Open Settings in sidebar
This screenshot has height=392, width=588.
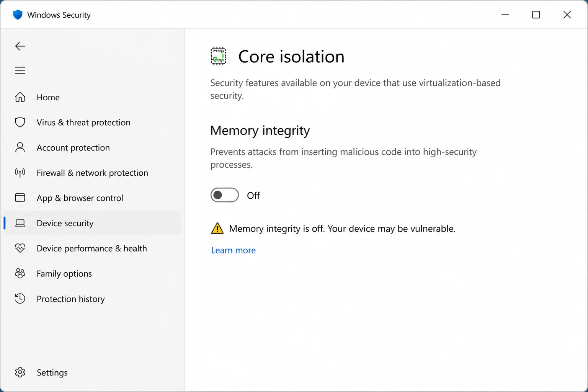coord(92,372)
